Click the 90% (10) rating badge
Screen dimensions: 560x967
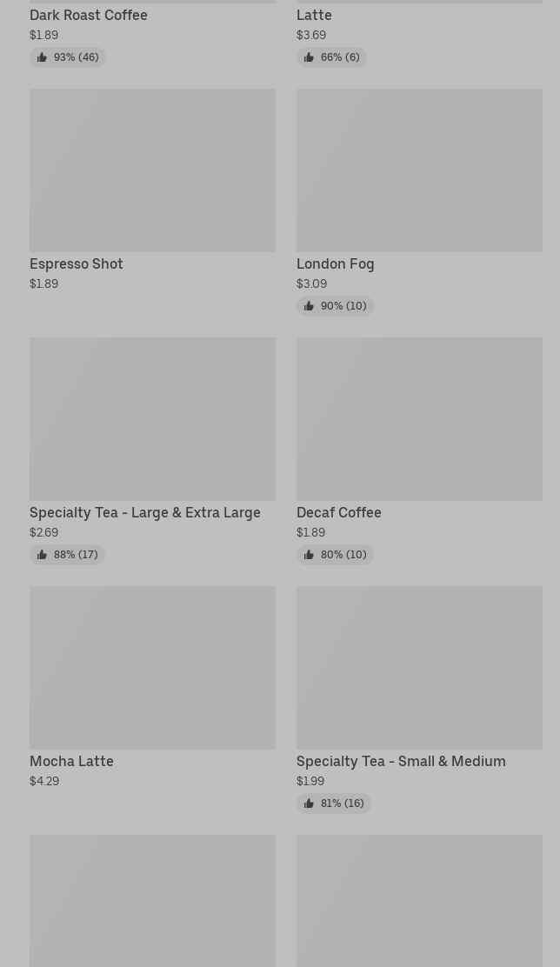pos(335,306)
